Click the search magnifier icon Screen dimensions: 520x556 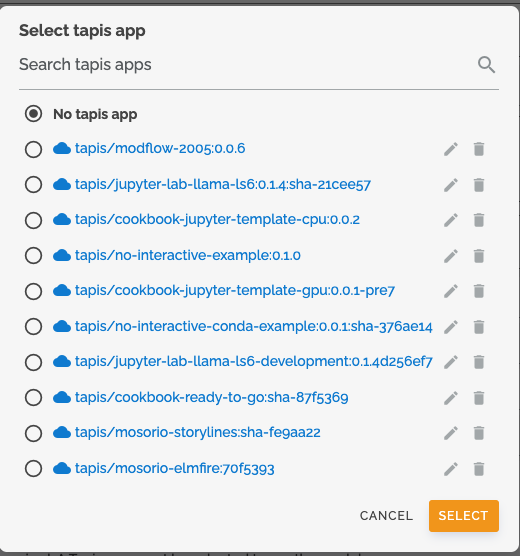tap(486, 65)
